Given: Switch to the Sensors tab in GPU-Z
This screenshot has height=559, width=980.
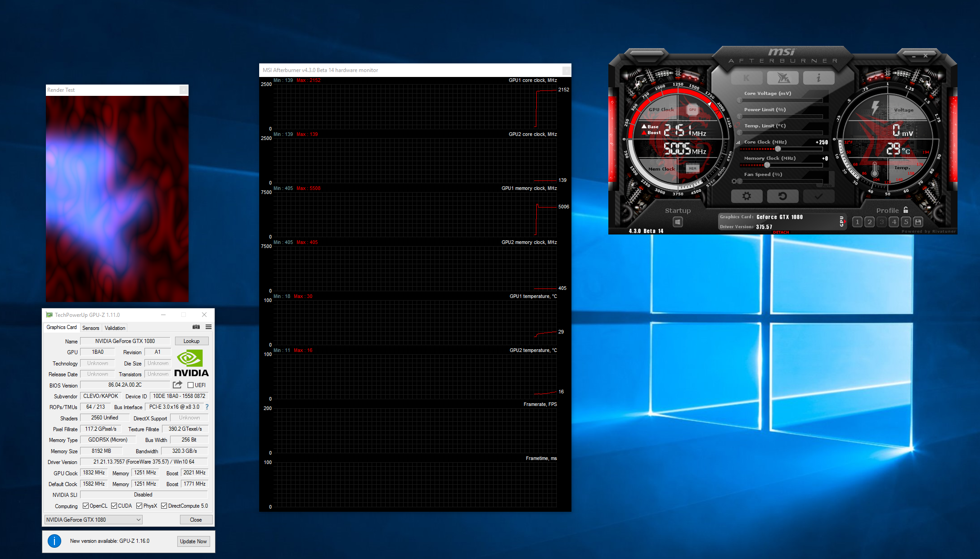Looking at the screenshot, I should (90, 328).
